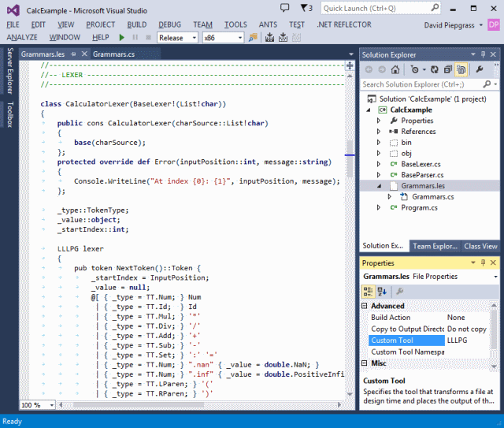Click the Find in Files toolbar icon
Screen dimensions: 504x428
(x=253, y=38)
